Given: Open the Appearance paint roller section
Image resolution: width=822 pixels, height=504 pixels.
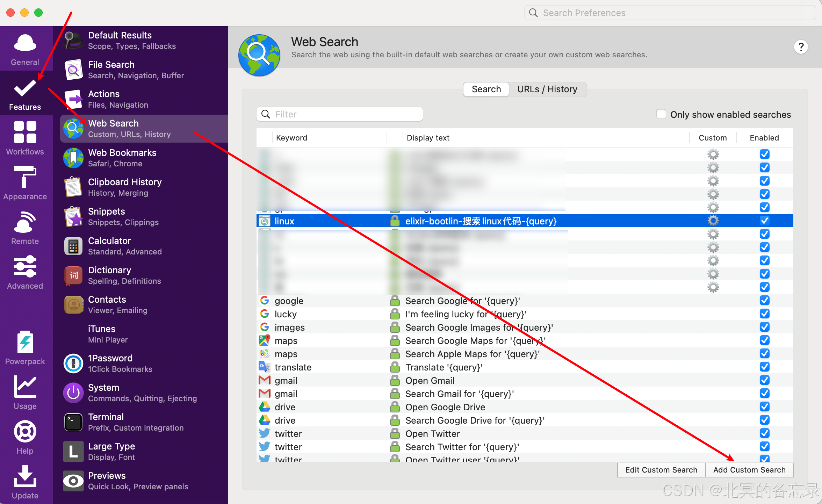Looking at the screenshot, I should pos(25,183).
